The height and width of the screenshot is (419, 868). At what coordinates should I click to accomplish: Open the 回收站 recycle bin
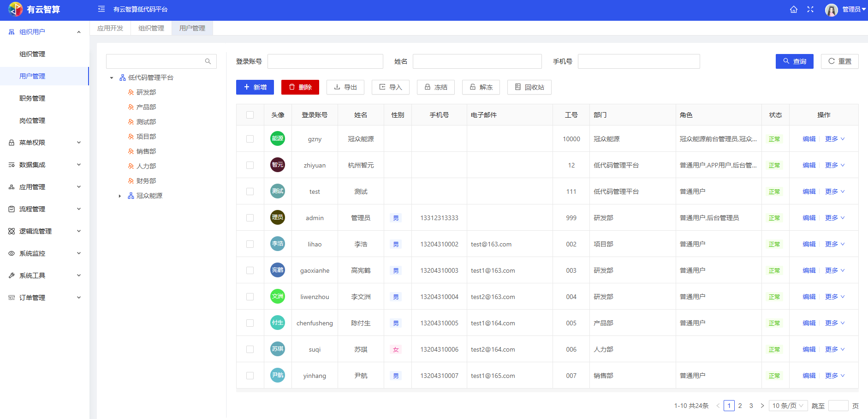coord(529,87)
